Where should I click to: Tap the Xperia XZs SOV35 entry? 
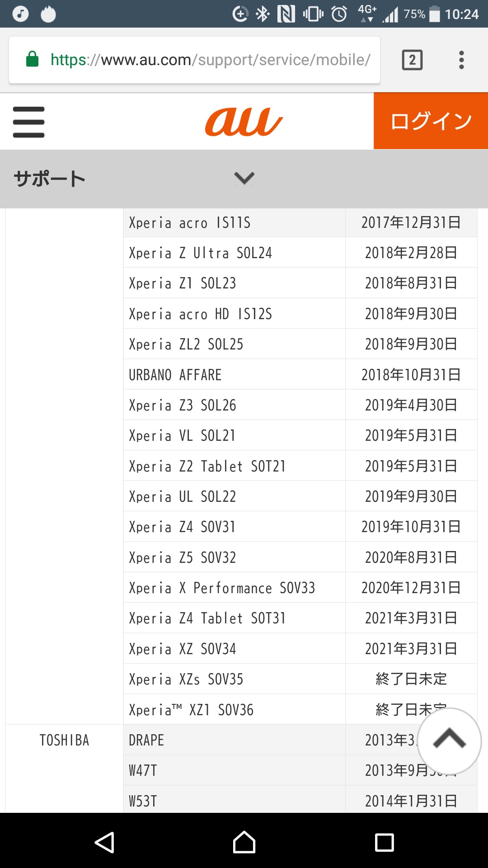coord(186,679)
